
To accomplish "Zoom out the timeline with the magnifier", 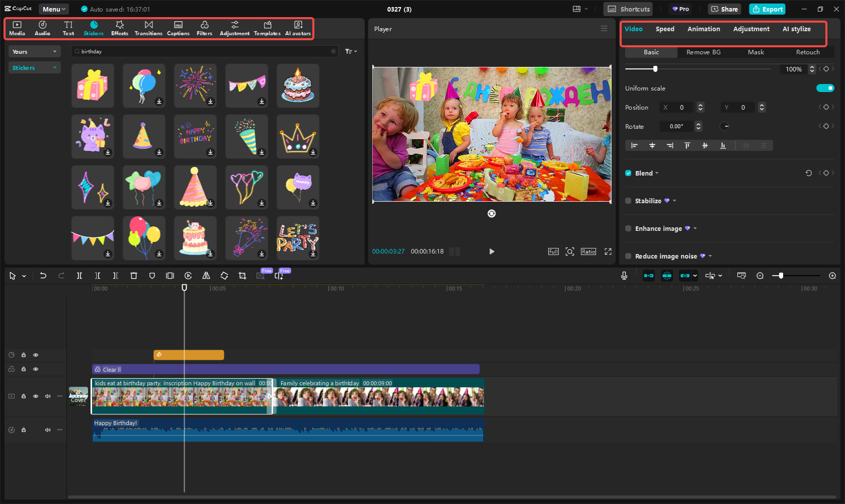I will tap(760, 276).
